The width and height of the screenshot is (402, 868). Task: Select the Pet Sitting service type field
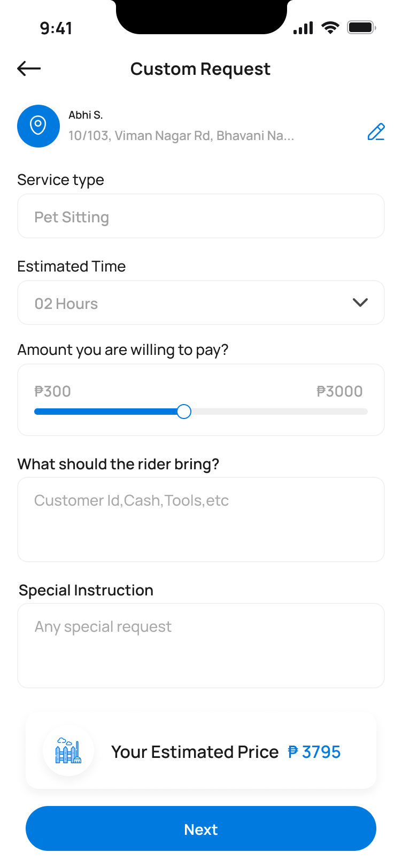(x=201, y=216)
